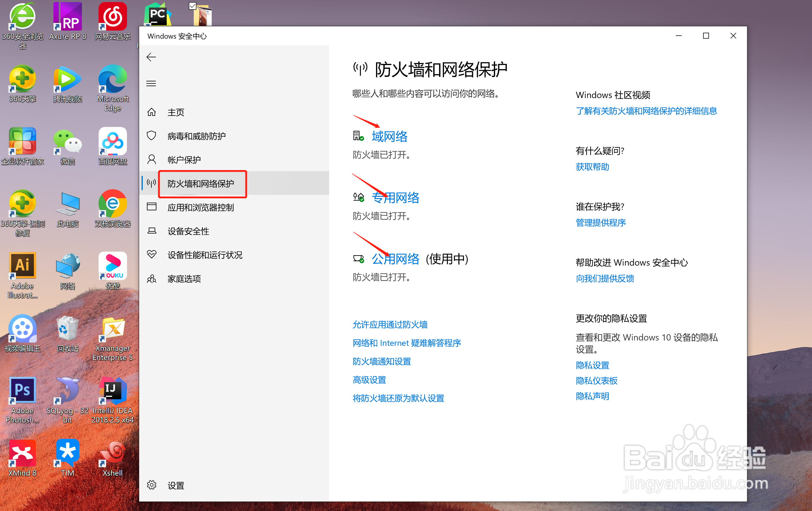Screen dimensions: 812x511
Task: Open Public network (in use) link
Action: tap(396, 259)
